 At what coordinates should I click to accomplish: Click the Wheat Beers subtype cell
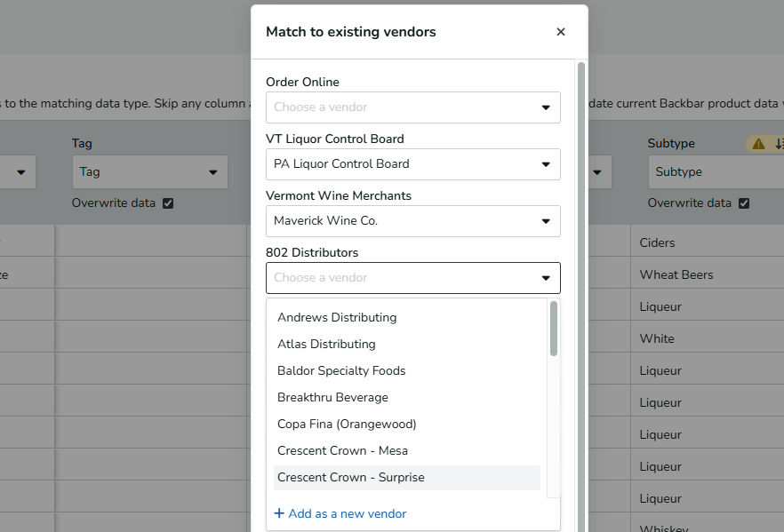[708, 274]
